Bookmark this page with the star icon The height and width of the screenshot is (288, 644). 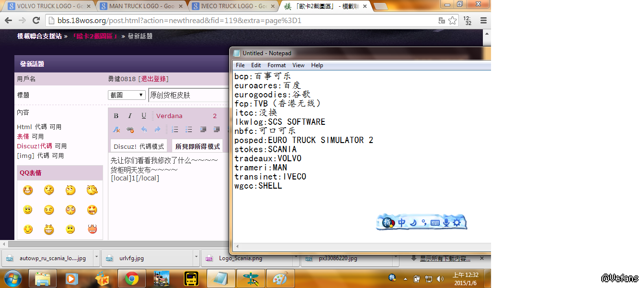point(452,21)
